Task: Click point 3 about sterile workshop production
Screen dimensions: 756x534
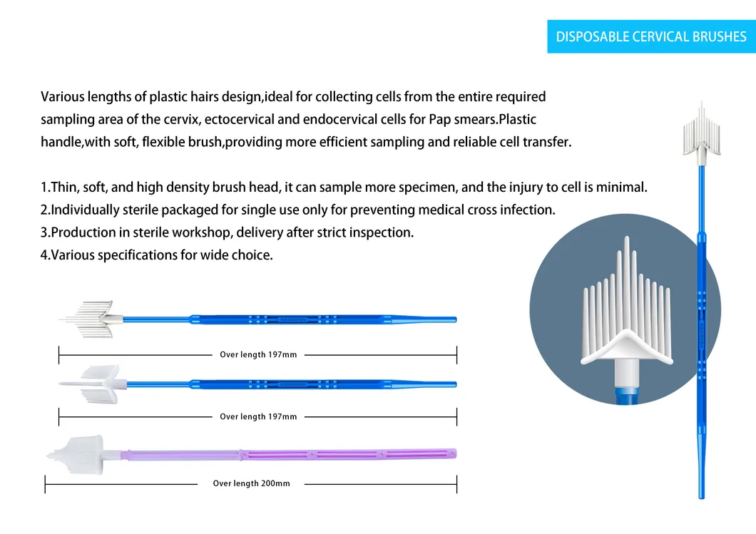Action: coord(227,232)
